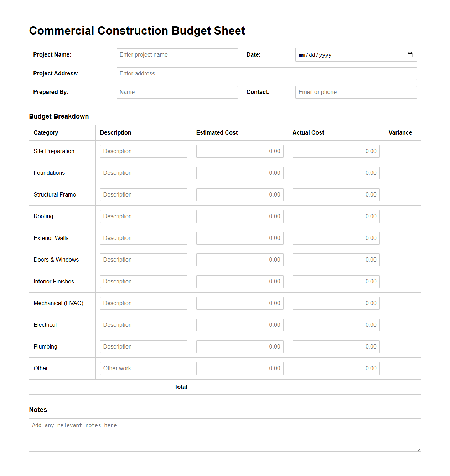The height and width of the screenshot is (476, 450).
Task: Click the Interior Finishes description box
Action: (x=144, y=281)
